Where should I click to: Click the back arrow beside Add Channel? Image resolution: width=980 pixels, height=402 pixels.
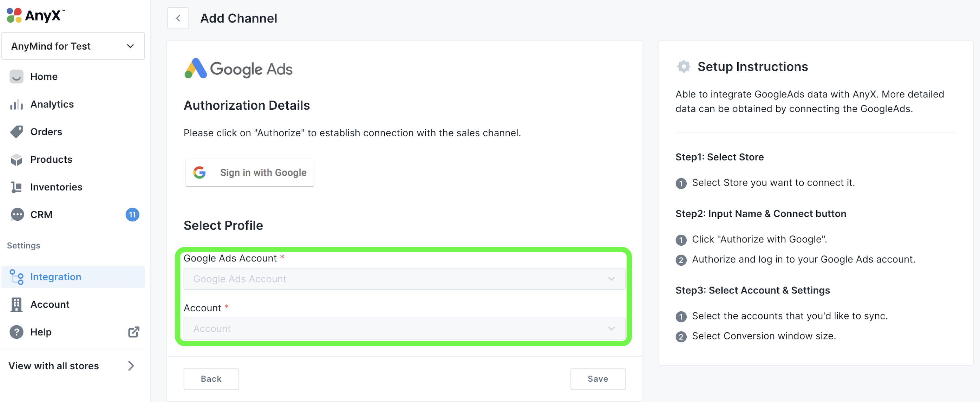(178, 18)
